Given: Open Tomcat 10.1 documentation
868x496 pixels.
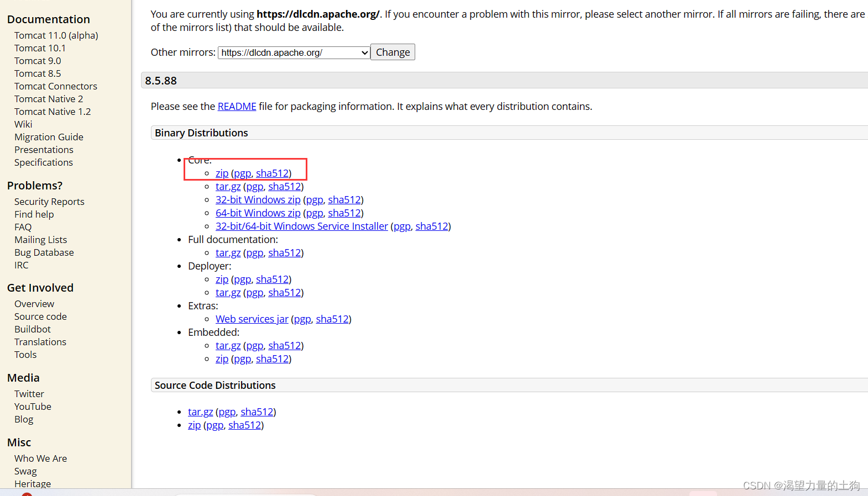Looking at the screenshot, I should coord(40,48).
